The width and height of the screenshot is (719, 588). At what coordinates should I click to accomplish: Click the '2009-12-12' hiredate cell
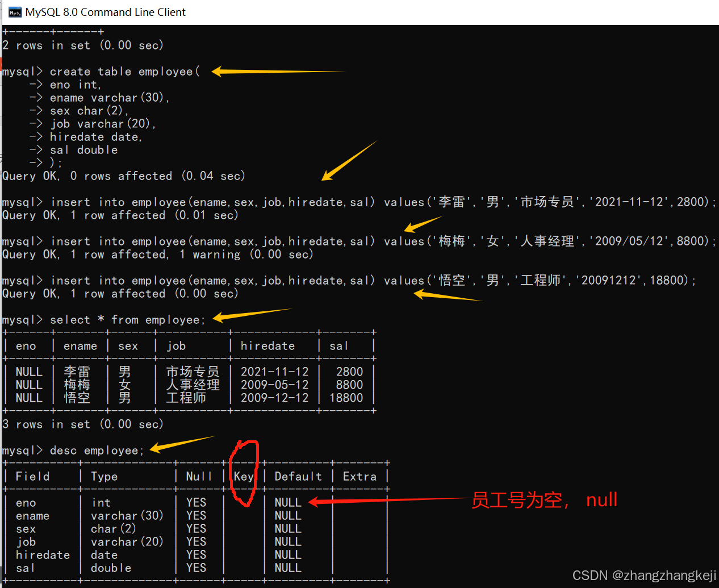[274, 398]
